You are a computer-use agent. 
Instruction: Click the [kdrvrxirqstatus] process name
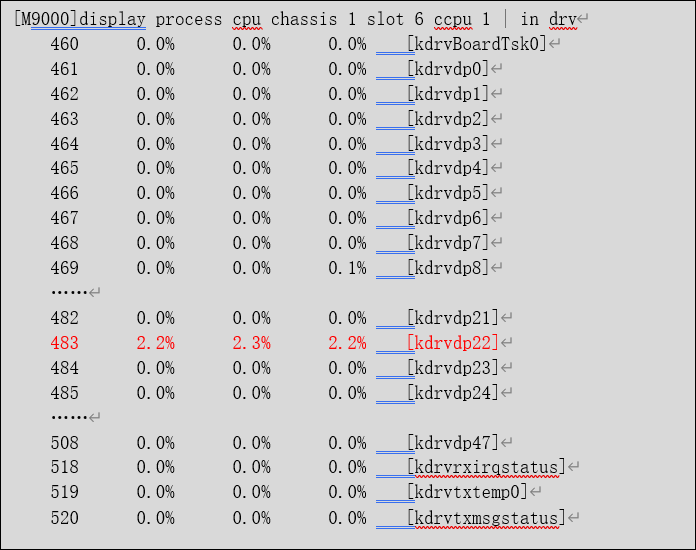click(x=486, y=468)
